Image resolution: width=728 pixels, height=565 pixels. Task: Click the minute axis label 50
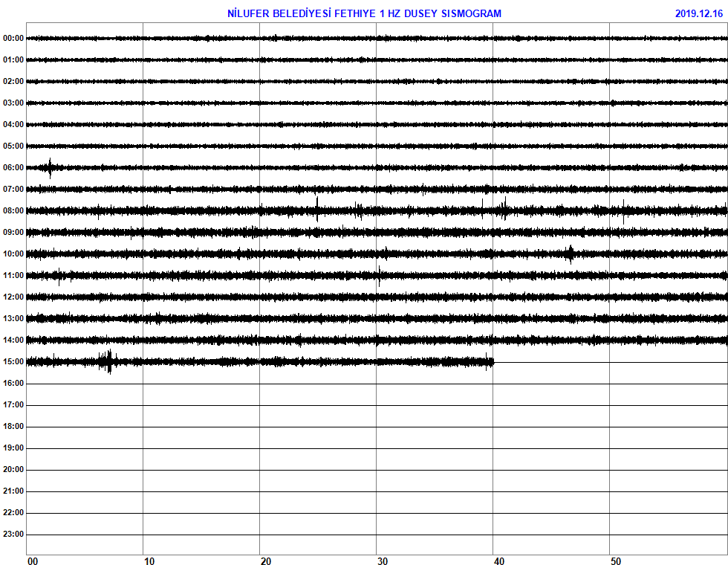[616, 561]
